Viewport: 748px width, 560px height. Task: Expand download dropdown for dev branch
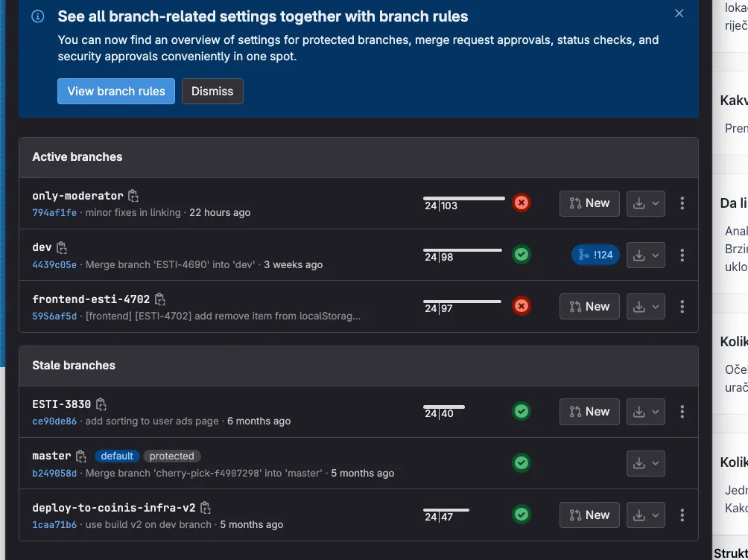tap(646, 255)
